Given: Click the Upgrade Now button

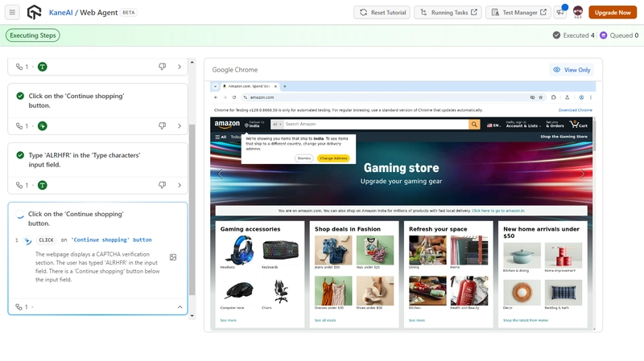Looking at the screenshot, I should pos(613,12).
